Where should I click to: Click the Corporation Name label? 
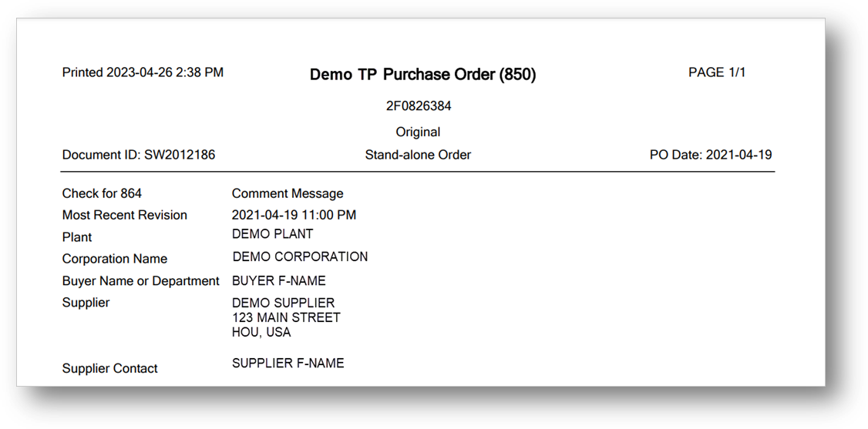[115, 259]
